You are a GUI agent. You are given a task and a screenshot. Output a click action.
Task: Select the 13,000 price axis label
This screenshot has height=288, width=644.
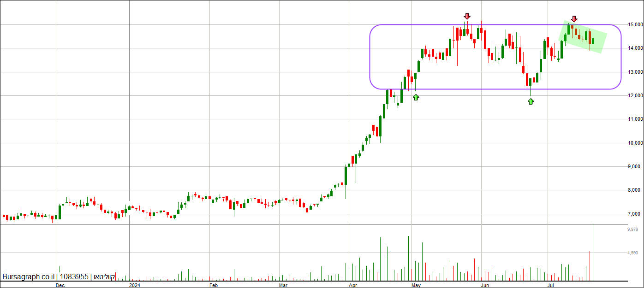click(x=635, y=72)
